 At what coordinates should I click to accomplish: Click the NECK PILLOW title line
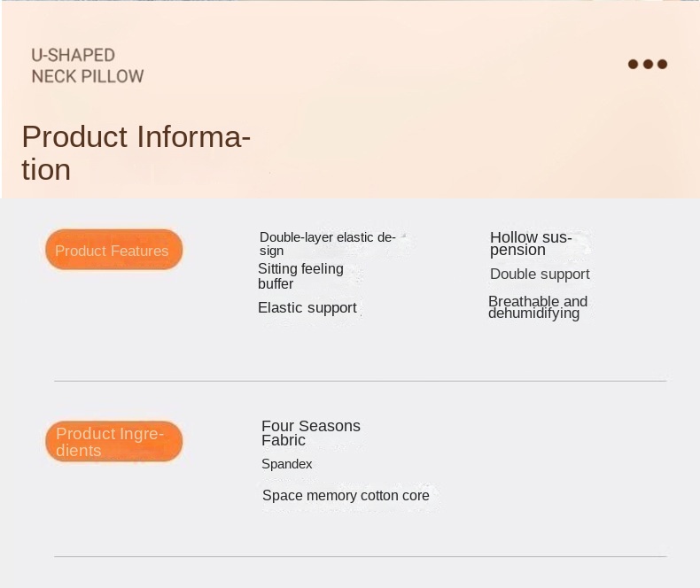[88, 76]
